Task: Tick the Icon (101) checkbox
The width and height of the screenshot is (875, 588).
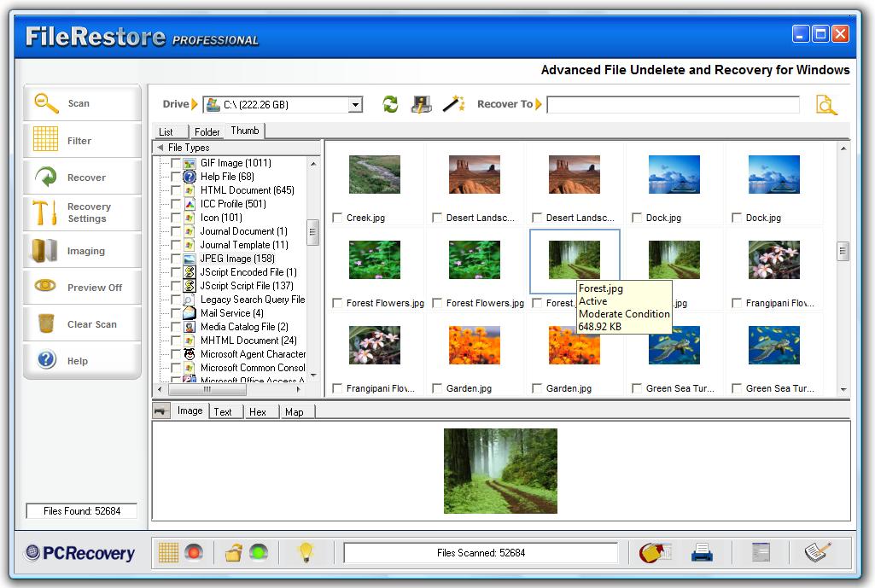Action: coord(175,218)
